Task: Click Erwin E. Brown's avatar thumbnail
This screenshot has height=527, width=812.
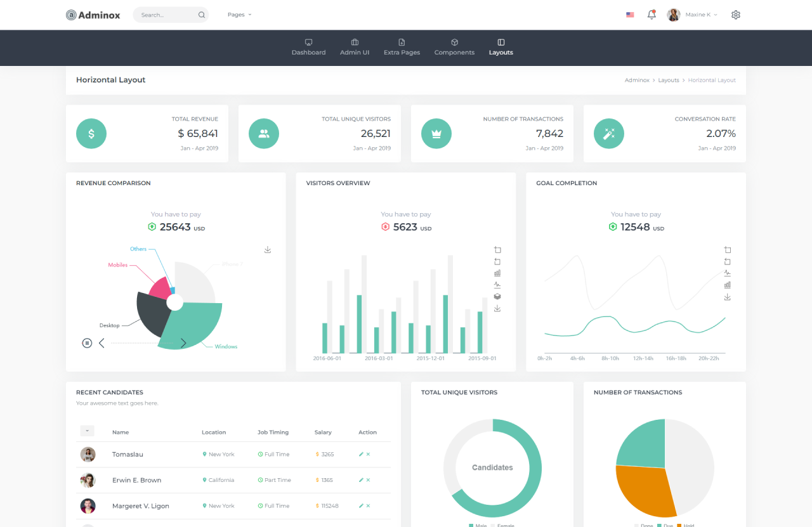Action: tap(88, 480)
